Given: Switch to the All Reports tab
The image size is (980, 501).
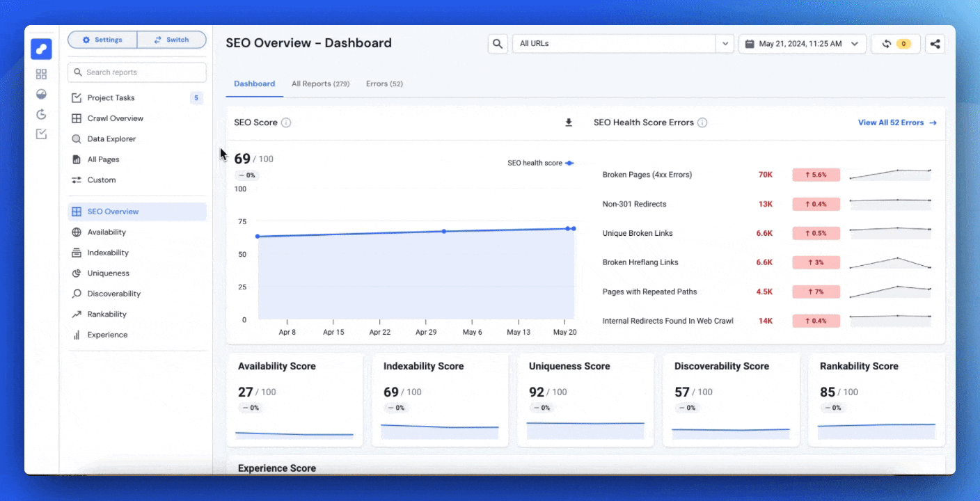Looking at the screenshot, I should pos(320,83).
